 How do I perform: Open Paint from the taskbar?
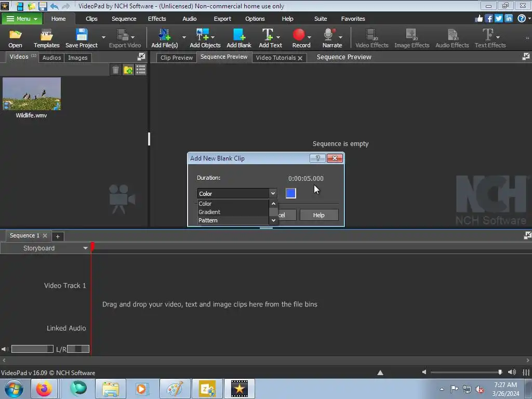tap(175, 389)
